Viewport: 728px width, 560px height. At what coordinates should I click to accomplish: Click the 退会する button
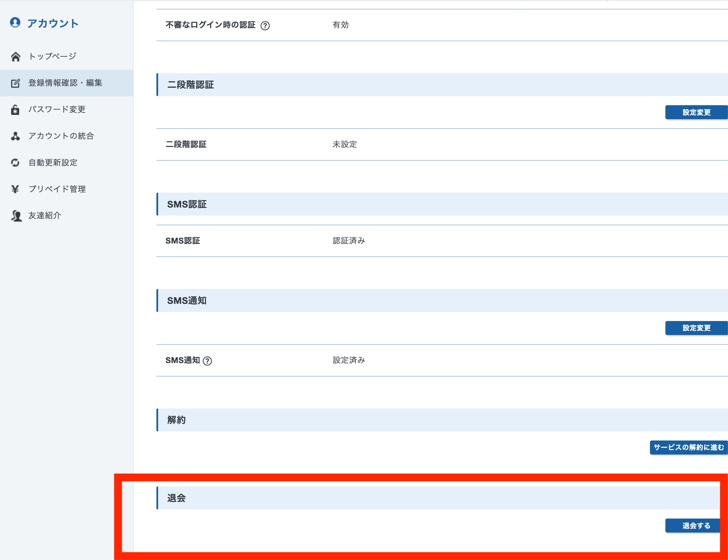(x=696, y=525)
